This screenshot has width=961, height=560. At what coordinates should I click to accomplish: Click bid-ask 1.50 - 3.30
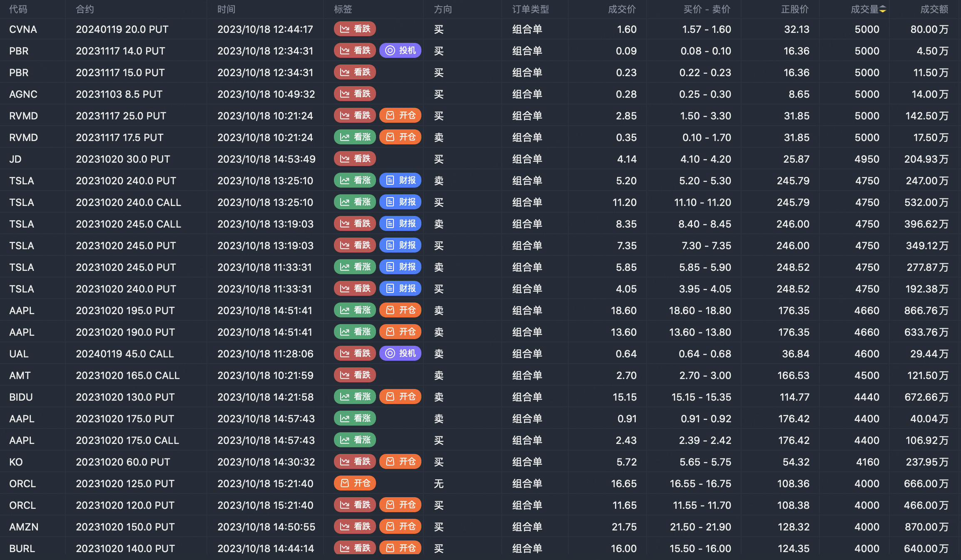[706, 116]
